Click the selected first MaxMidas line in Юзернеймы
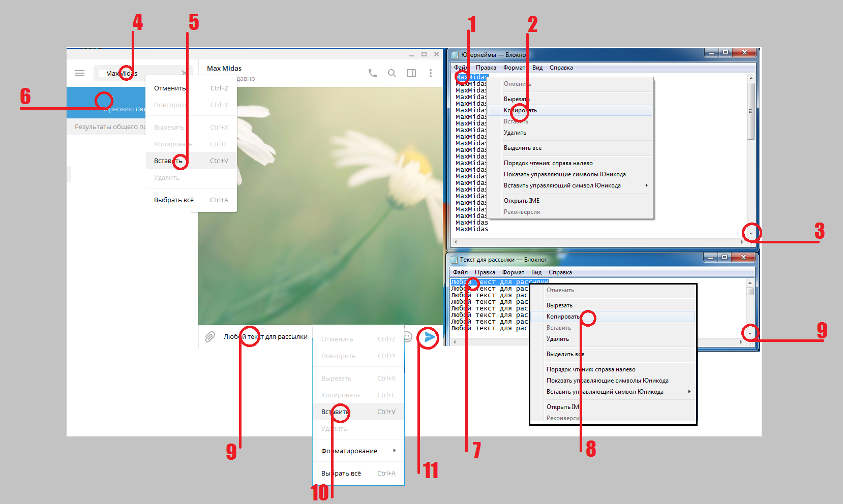843x504 pixels. (x=472, y=77)
